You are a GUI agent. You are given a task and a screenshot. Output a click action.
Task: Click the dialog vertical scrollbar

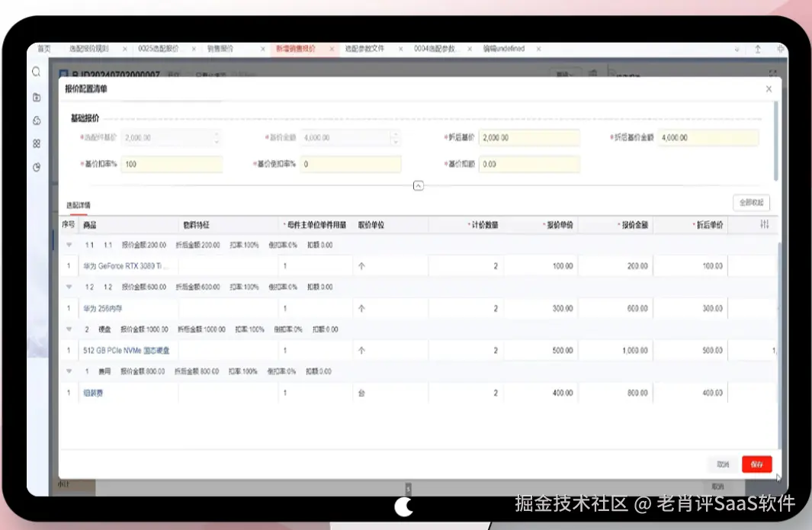tap(775, 141)
